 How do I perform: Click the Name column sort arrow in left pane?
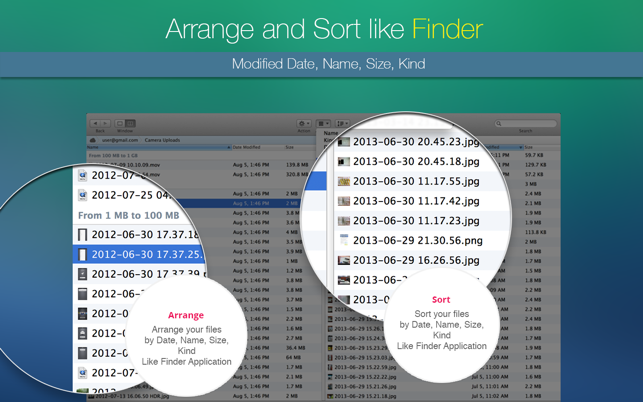tap(229, 147)
